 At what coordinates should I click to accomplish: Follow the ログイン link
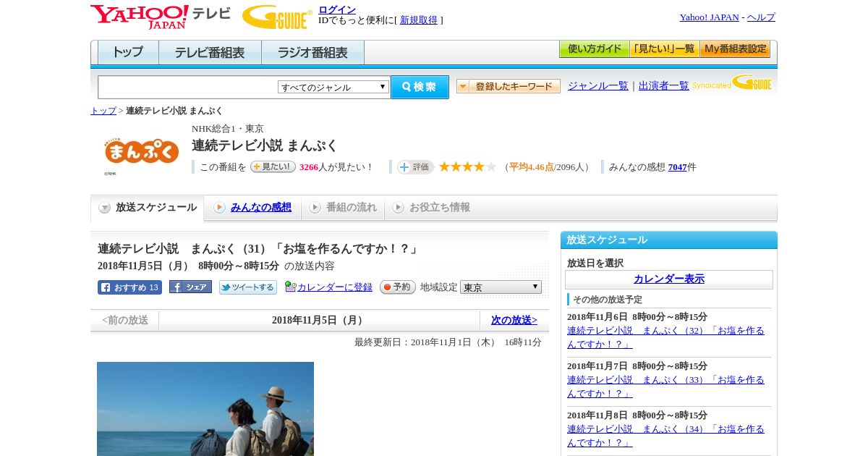[x=337, y=9]
